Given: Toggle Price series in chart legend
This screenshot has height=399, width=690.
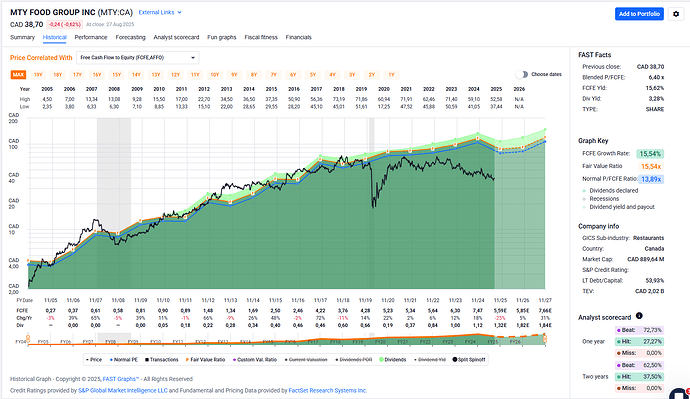Looking at the screenshot, I should pos(94,359).
